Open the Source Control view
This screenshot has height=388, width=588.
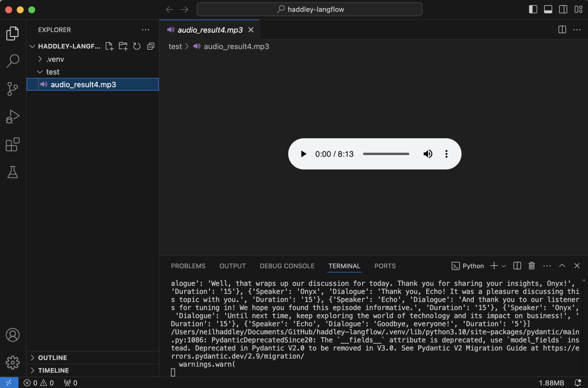12,89
